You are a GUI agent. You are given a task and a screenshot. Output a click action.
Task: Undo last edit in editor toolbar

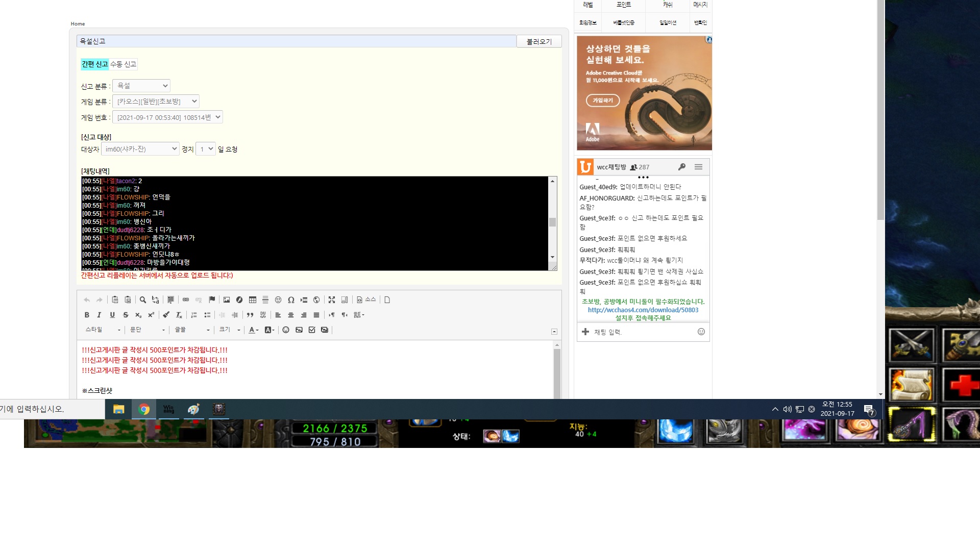[x=87, y=300]
